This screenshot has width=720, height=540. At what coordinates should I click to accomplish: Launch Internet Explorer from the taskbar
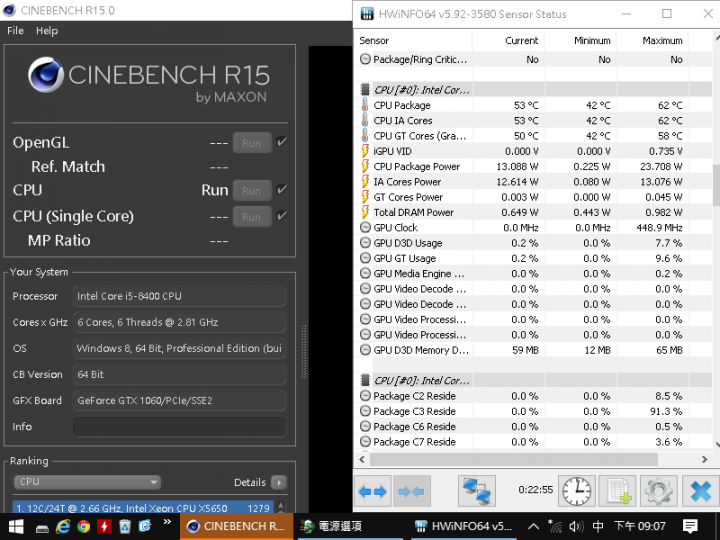pos(63,526)
